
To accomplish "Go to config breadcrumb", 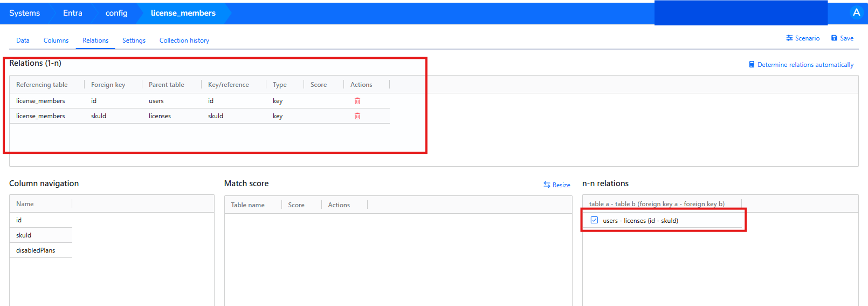I will [116, 13].
